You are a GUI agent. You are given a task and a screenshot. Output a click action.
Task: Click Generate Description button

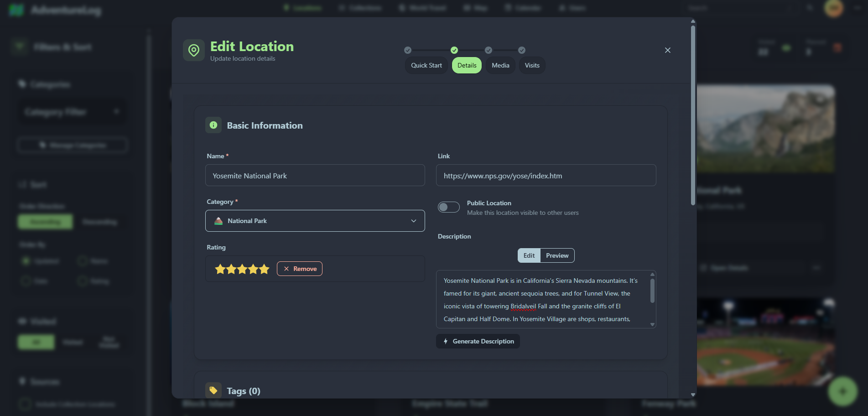[478, 341]
